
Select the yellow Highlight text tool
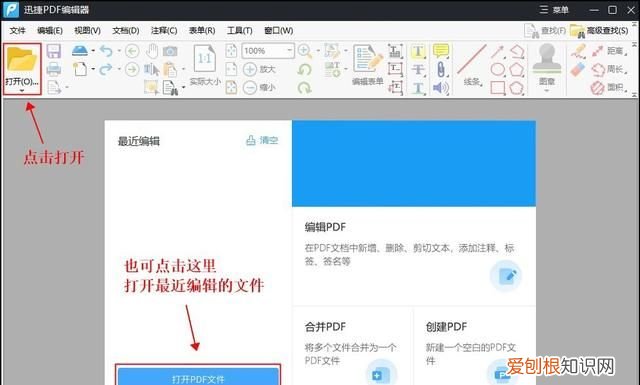[x=418, y=51]
